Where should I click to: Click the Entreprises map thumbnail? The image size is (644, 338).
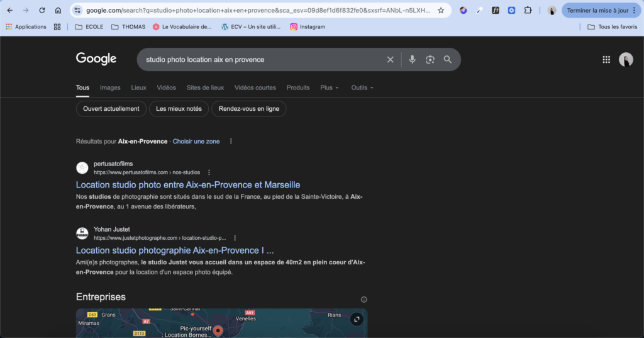click(x=222, y=323)
